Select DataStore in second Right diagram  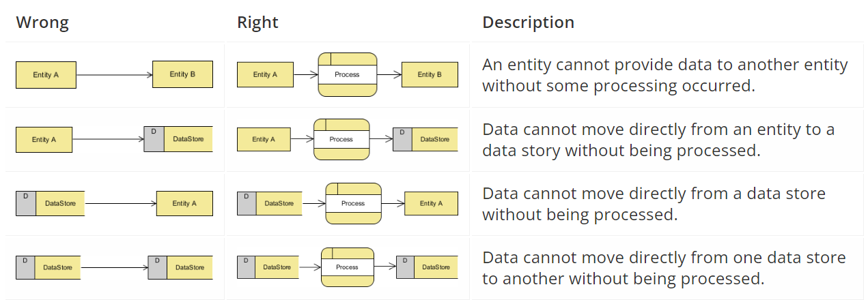pos(425,139)
